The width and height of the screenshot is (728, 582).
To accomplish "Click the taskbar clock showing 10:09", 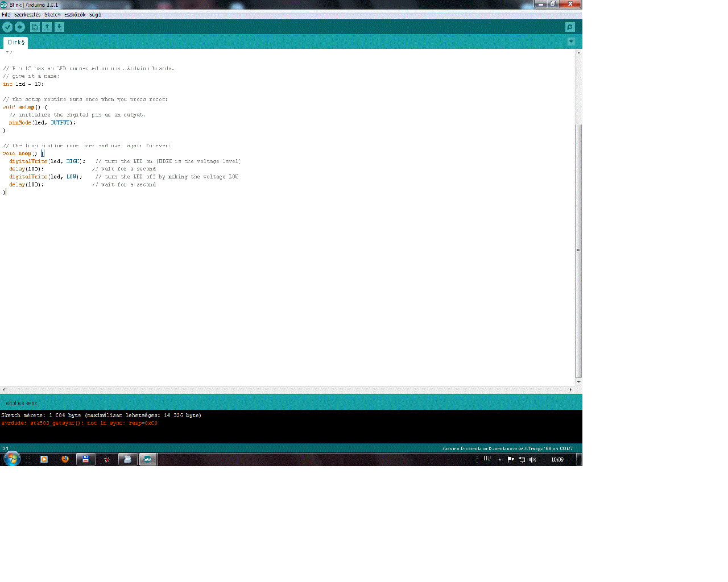I will tap(557, 460).
